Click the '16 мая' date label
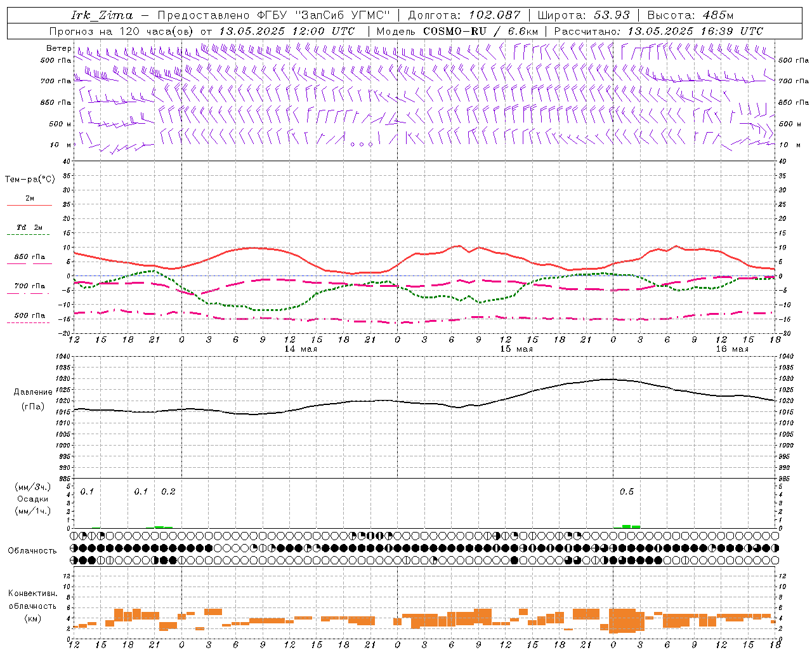This screenshot has height=650, width=812. pyautogui.click(x=732, y=349)
